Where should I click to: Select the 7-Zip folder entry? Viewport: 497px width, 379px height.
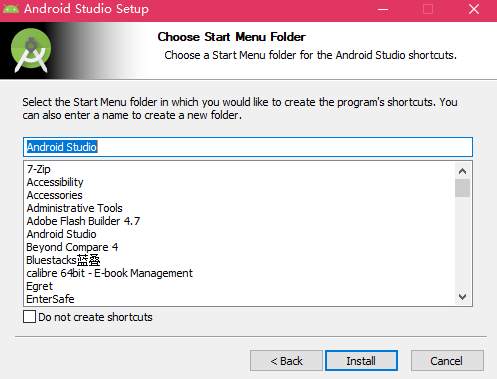point(39,169)
